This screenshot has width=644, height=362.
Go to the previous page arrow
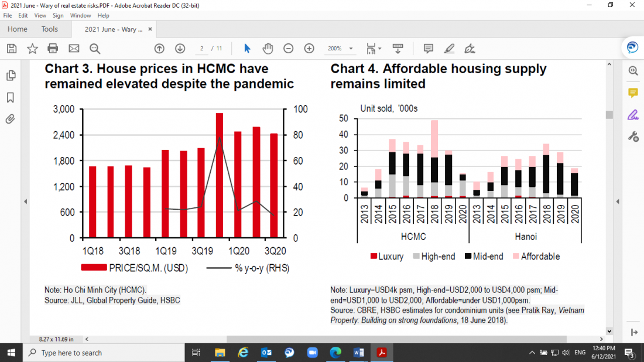pyautogui.click(x=159, y=49)
